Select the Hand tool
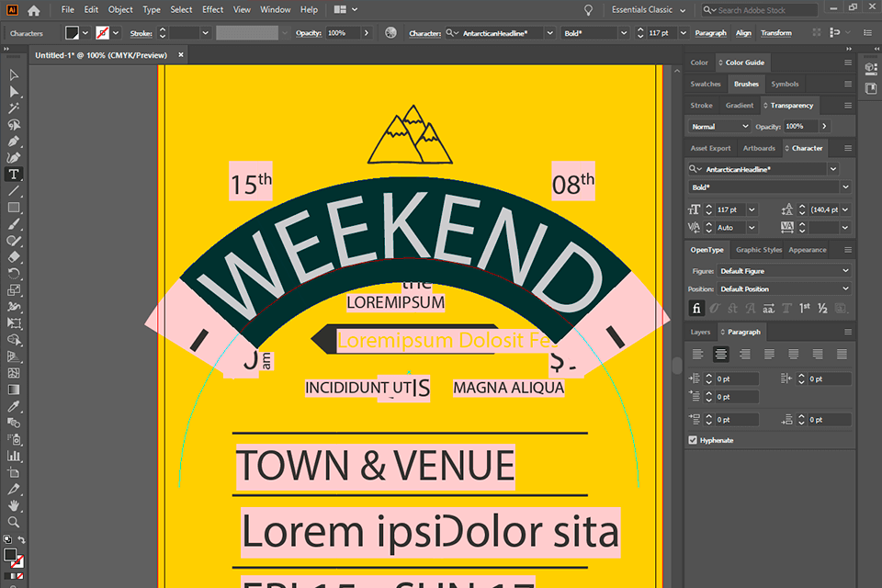This screenshot has width=882, height=588. [14, 505]
